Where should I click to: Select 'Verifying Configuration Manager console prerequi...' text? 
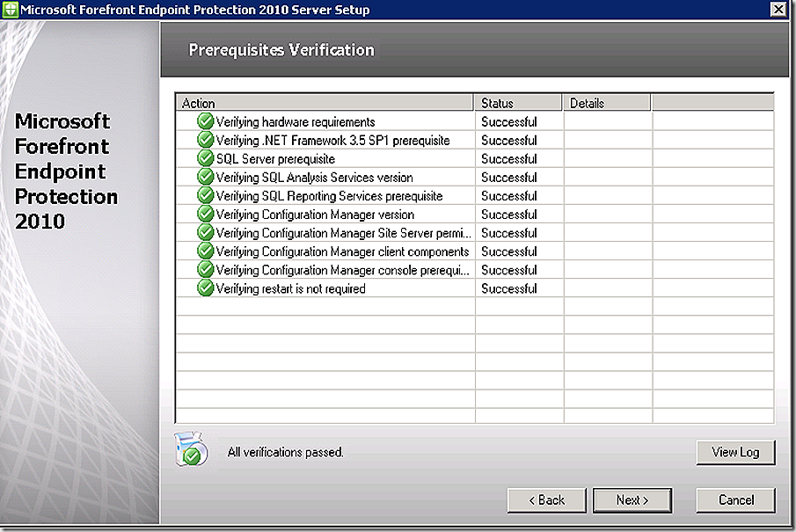(x=343, y=271)
